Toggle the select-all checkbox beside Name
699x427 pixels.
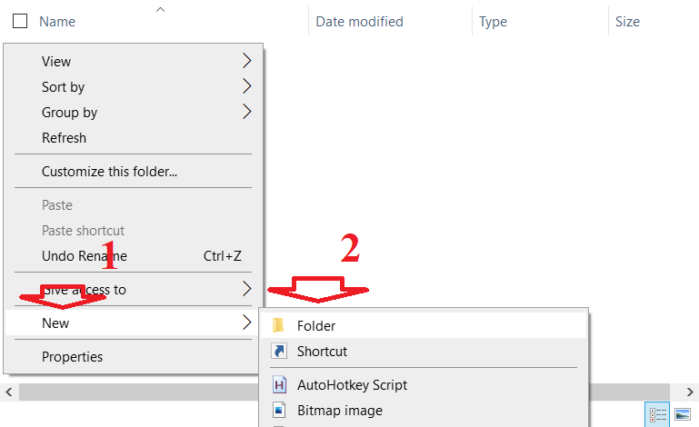pos(20,21)
